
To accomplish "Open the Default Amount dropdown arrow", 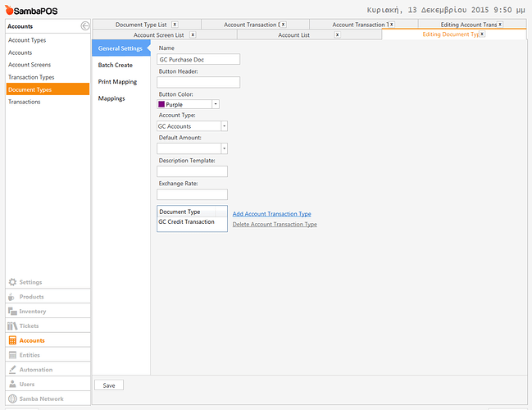I will [x=224, y=148].
